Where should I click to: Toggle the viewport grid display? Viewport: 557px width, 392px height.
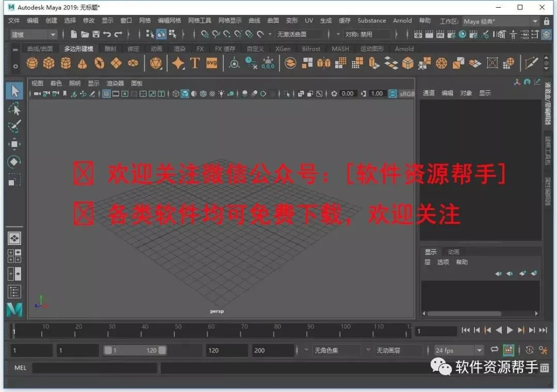[107, 94]
